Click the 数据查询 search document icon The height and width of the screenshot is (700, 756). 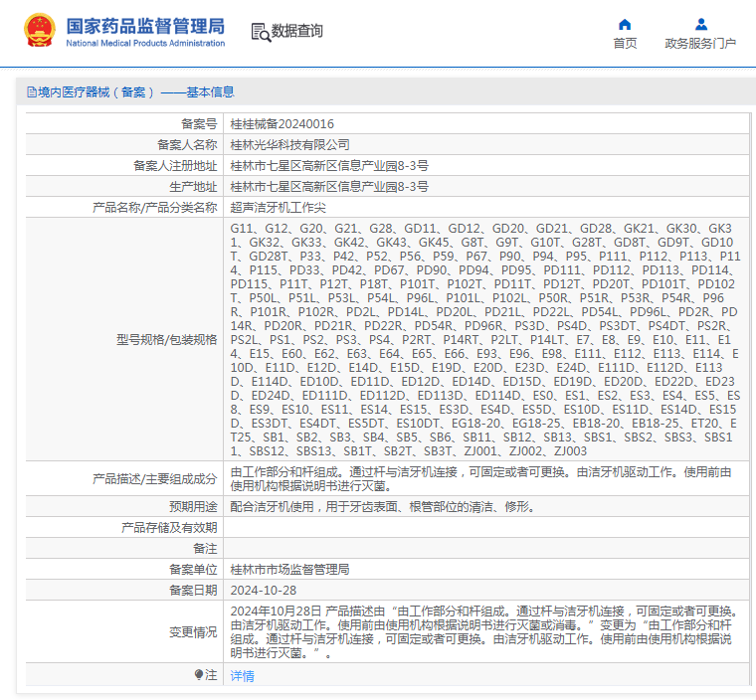pyautogui.click(x=261, y=32)
